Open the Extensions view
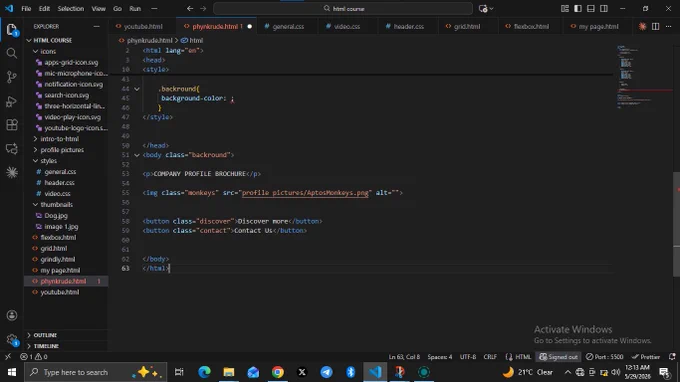This screenshot has height=382, width=680. [12, 125]
